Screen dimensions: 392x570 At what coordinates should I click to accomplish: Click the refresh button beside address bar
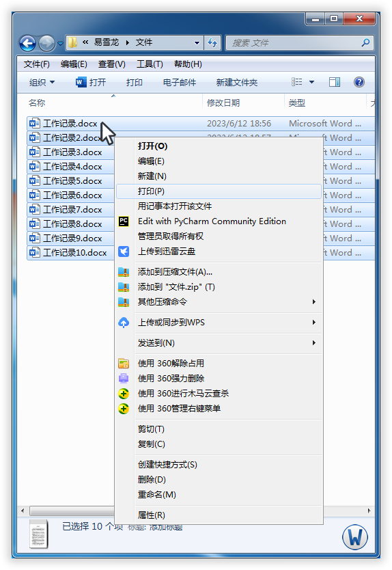click(x=212, y=43)
